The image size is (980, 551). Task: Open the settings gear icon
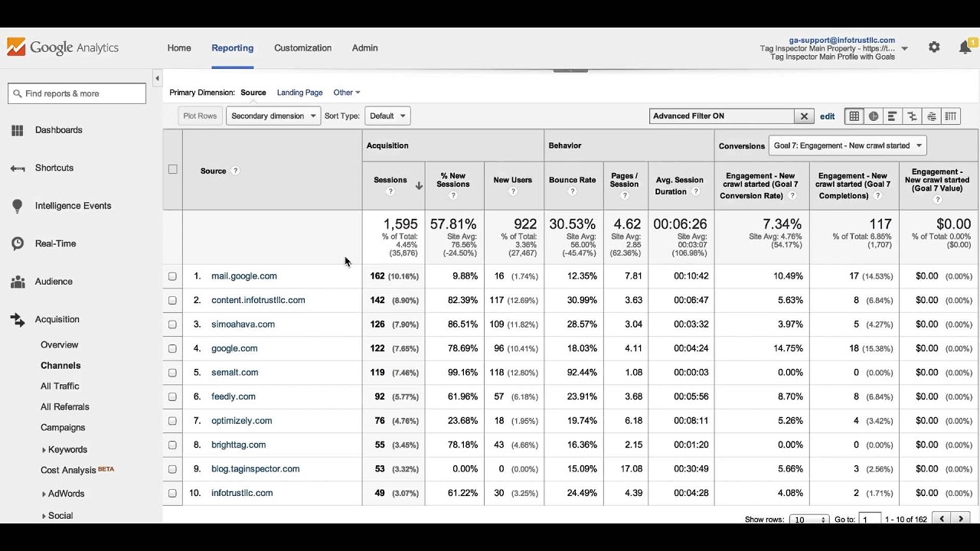[934, 47]
